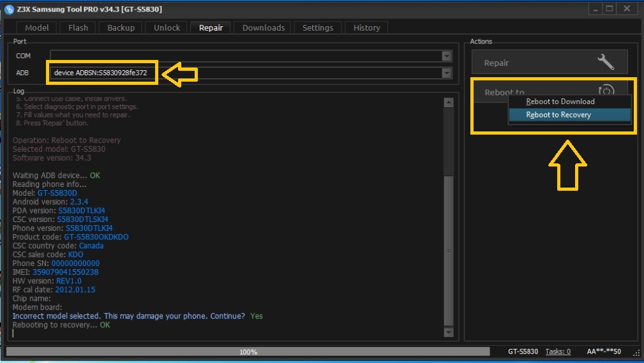Click Model value GT-S5830D in log
644x363 pixels.
click(57, 193)
